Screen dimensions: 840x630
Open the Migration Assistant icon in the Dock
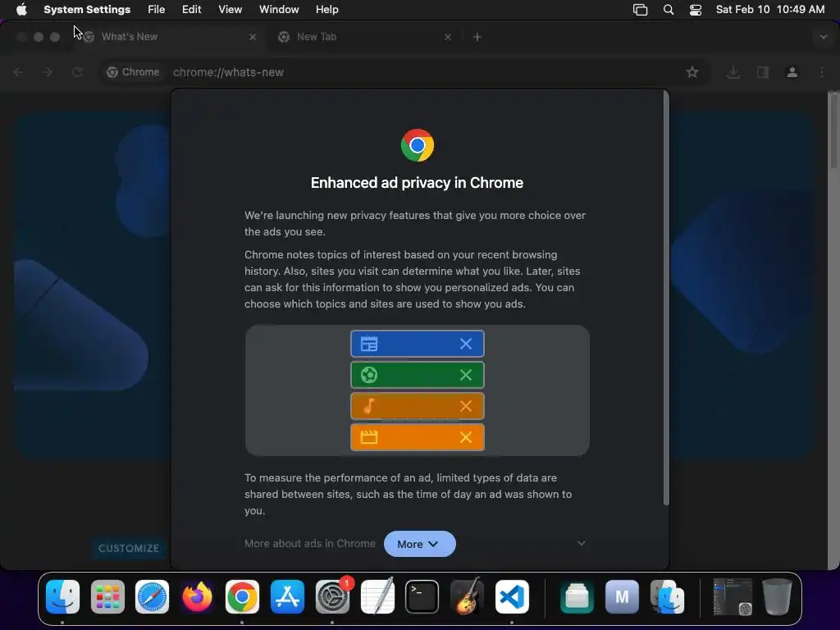click(x=667, y=597)
